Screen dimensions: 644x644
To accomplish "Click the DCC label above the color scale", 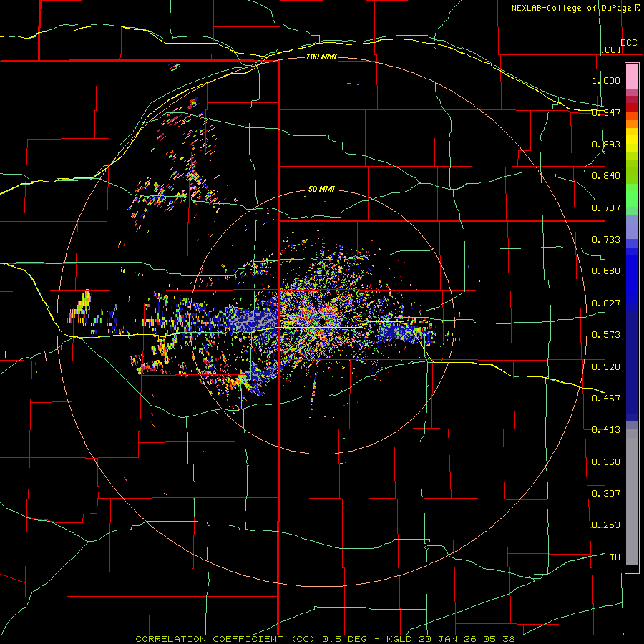I will pyautogui.click(x=629, y=43).
